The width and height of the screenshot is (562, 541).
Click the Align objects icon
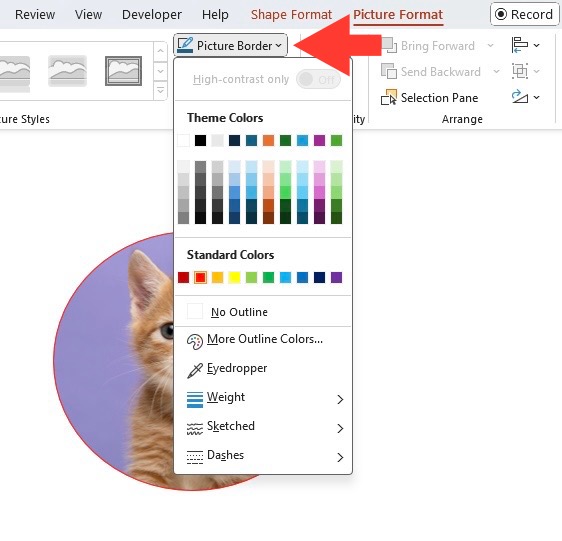[x=520, y=45]
